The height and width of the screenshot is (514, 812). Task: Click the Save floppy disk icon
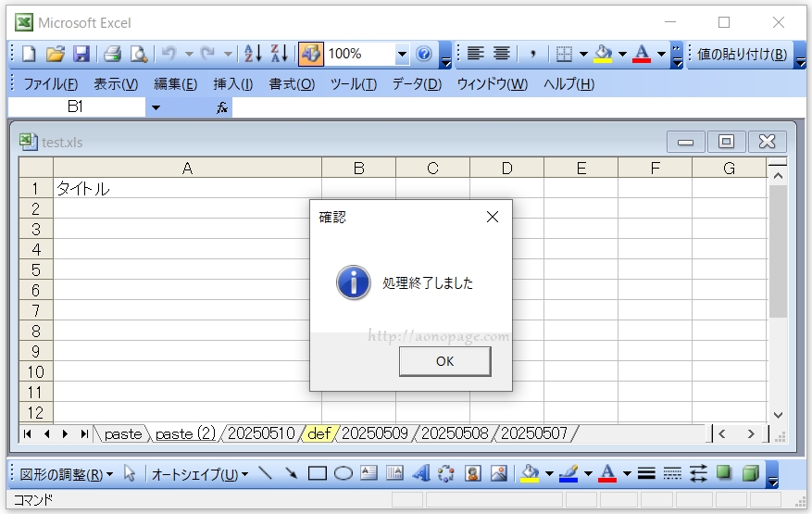pyautogui.click(x=81, y=54)
